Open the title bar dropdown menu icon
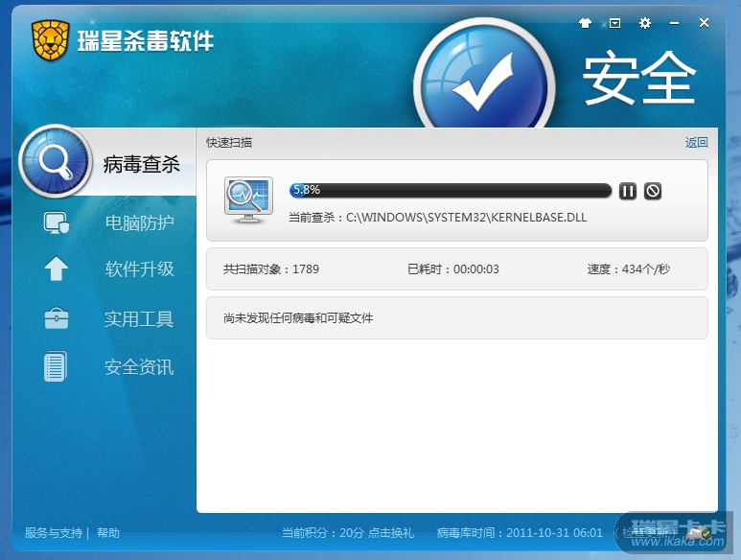Viewport: 741px width, 560px height. 614,23
